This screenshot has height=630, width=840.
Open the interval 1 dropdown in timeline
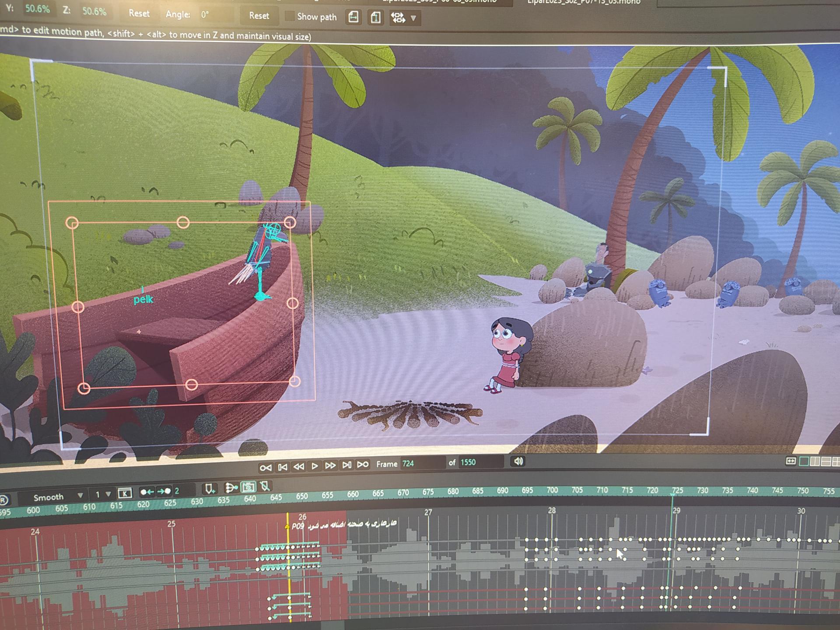click(103, 494)
